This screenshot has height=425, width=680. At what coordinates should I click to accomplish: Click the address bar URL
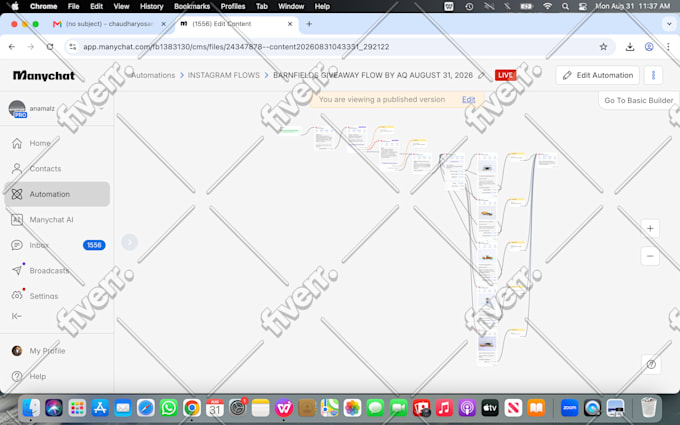tap(236, 47)
